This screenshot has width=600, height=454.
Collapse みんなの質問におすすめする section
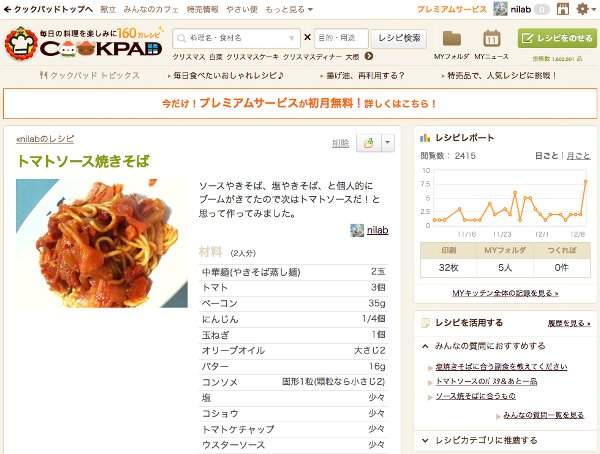coord(425,346)
